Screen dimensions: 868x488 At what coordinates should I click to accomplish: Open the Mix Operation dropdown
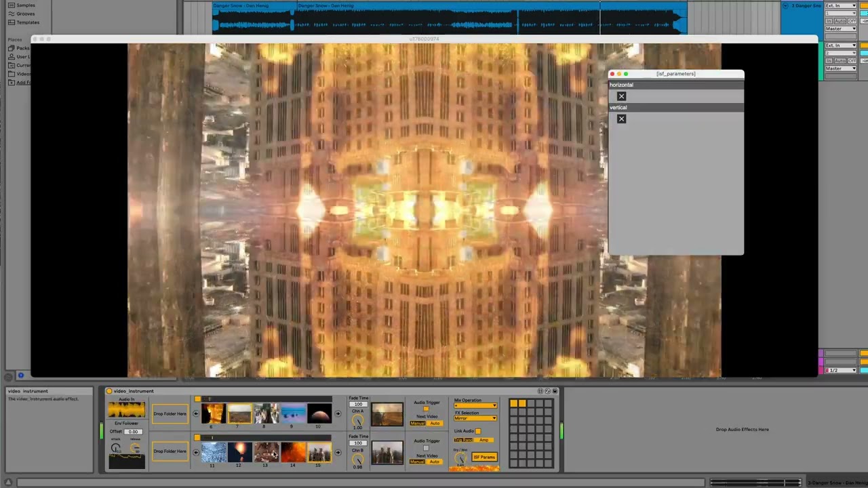[475, 406]
